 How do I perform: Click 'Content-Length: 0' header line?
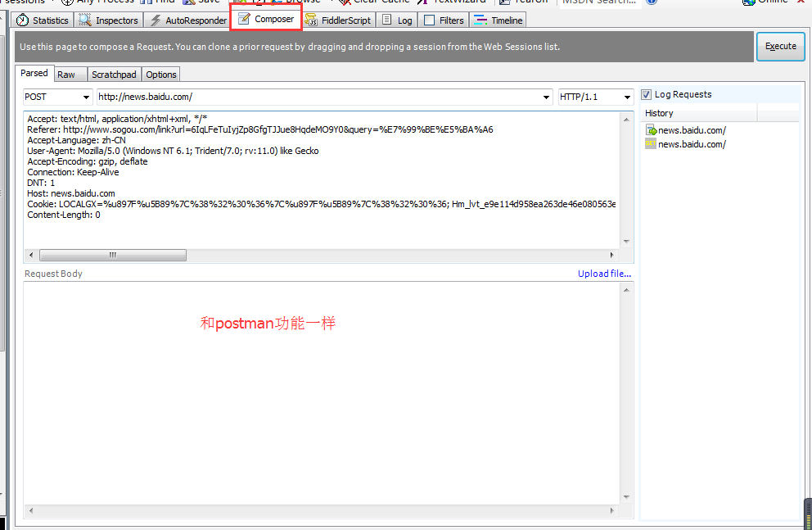coord(64,215)
